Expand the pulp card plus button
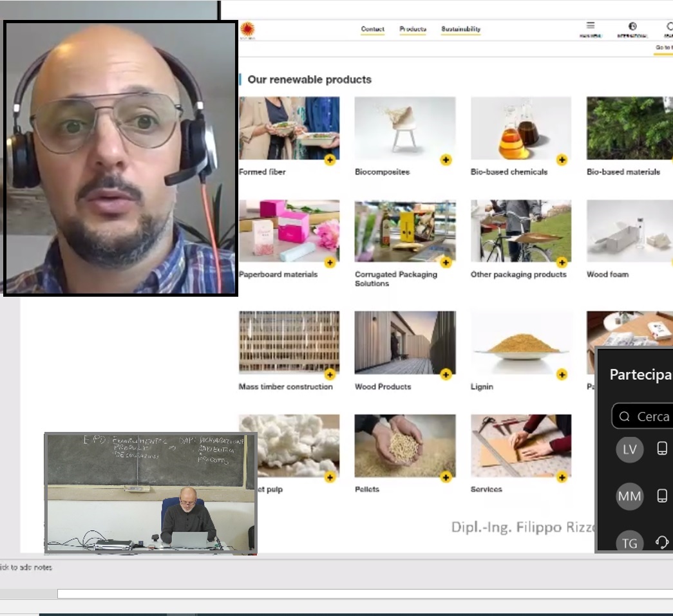The width and height of the screenshot is (673, 616). point(330,478)
